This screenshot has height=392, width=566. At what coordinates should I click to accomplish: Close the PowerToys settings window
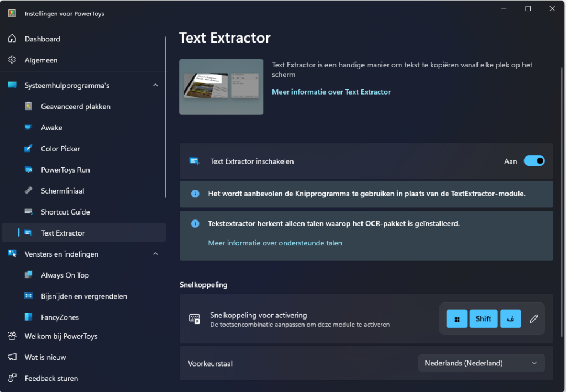[x=552, y=8]
